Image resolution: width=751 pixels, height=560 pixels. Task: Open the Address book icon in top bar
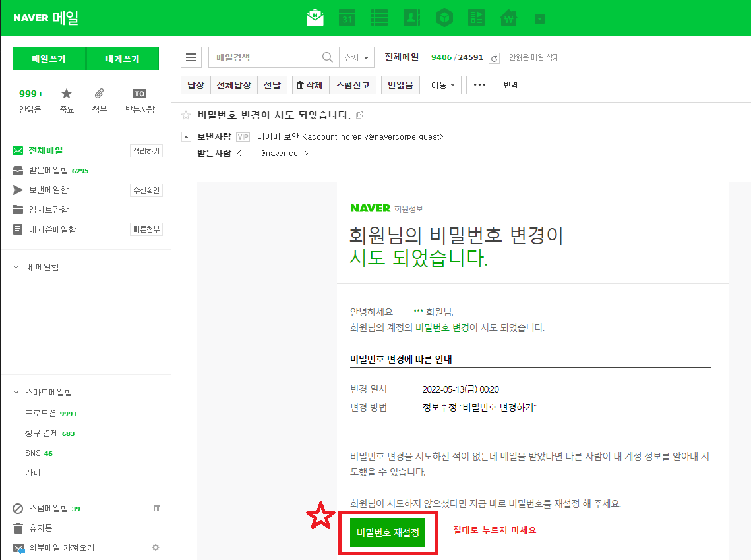tap(411, 18)
